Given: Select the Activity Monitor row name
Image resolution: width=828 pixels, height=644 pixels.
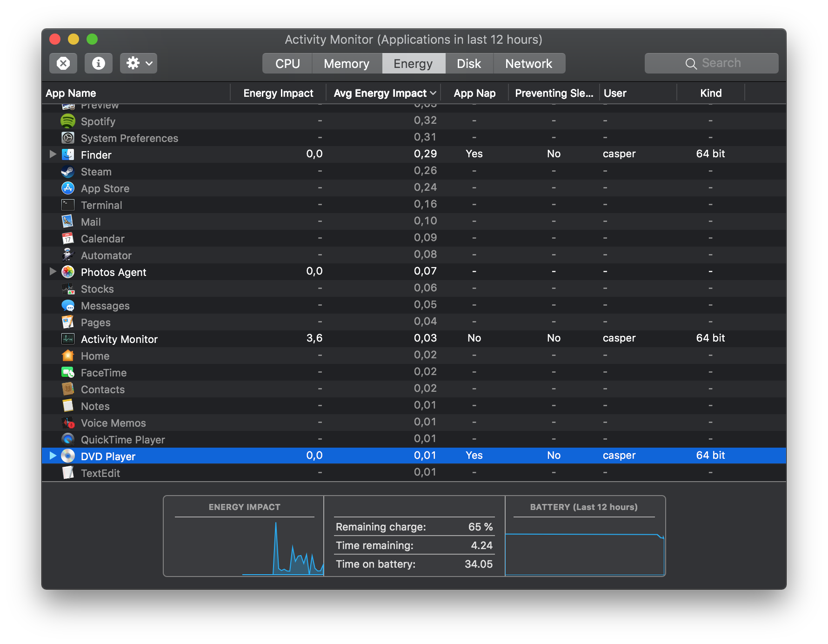Looking at the screenshot, I should [119, 339].
